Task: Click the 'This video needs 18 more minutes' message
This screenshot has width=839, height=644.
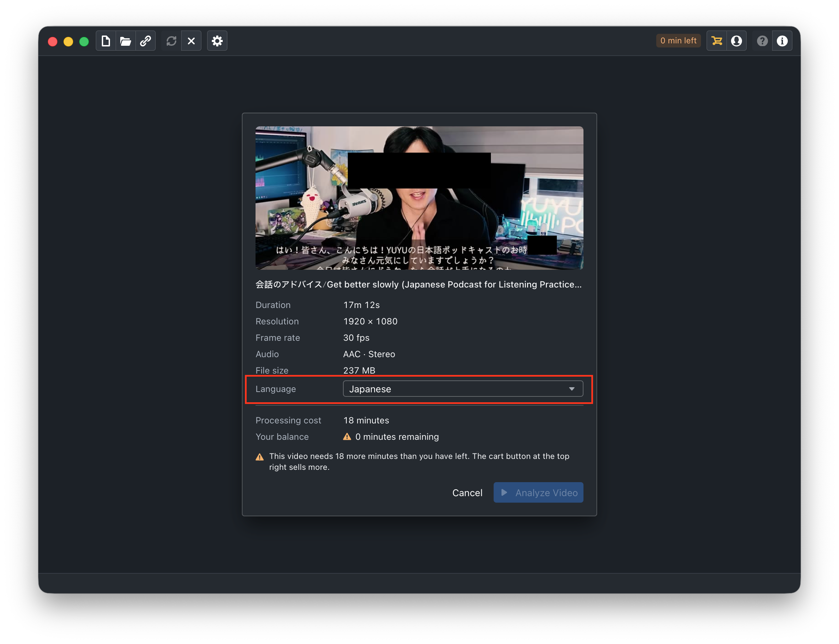Action: (x=419, y=462)
